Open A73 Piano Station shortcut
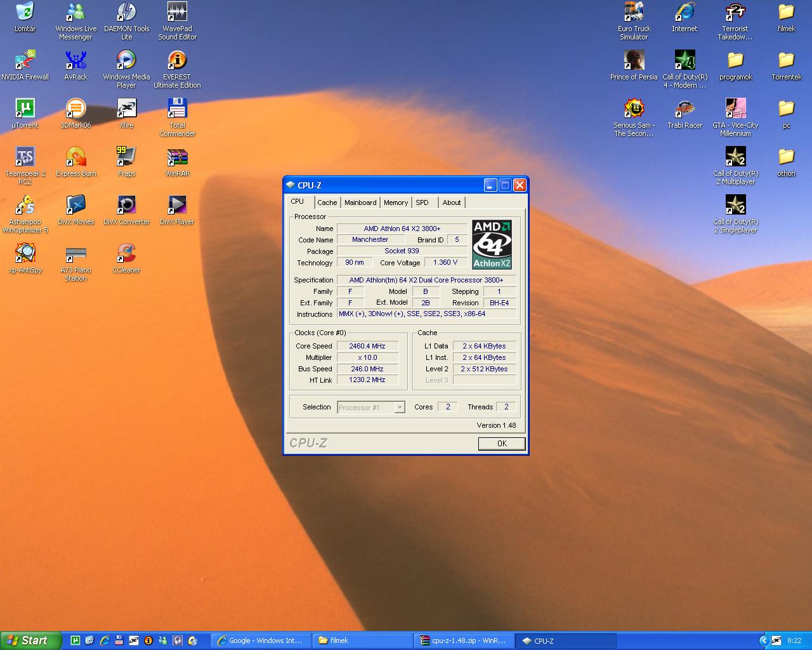Image resolution: width=812 pixels, height=650 pixels. [x=75, y=263]
